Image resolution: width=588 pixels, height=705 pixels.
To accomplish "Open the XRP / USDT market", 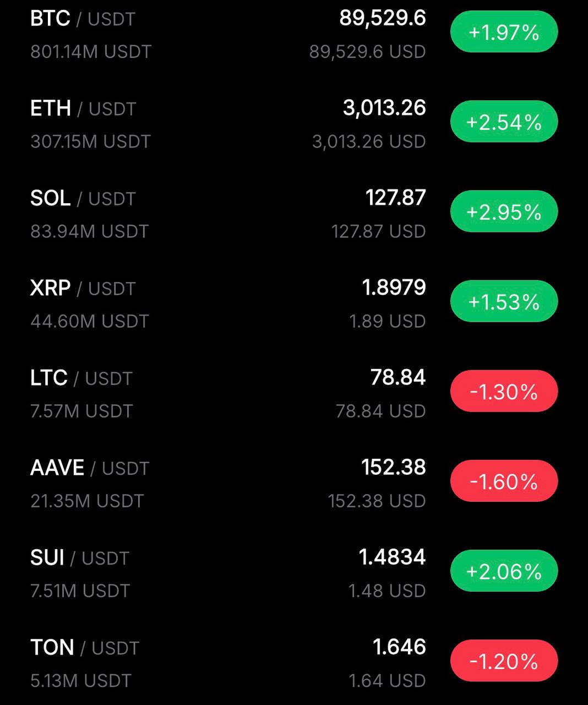I will click(x=83, y=288).
